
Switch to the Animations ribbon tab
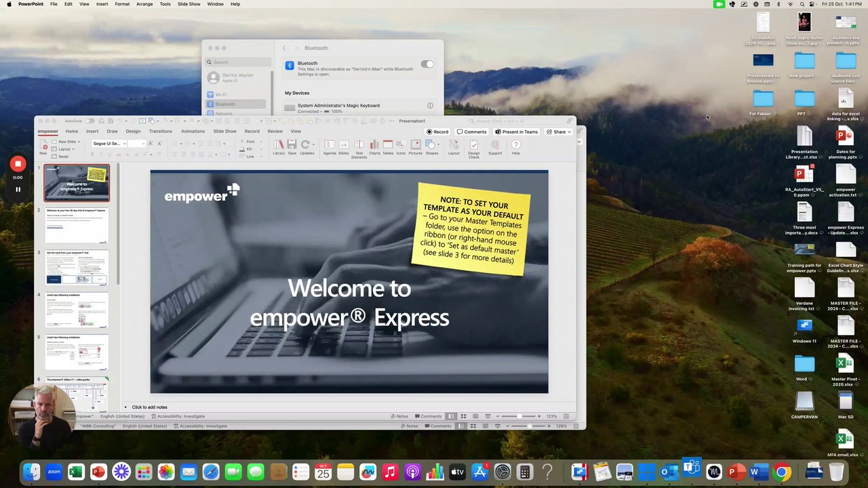click(x=193, y=131)
